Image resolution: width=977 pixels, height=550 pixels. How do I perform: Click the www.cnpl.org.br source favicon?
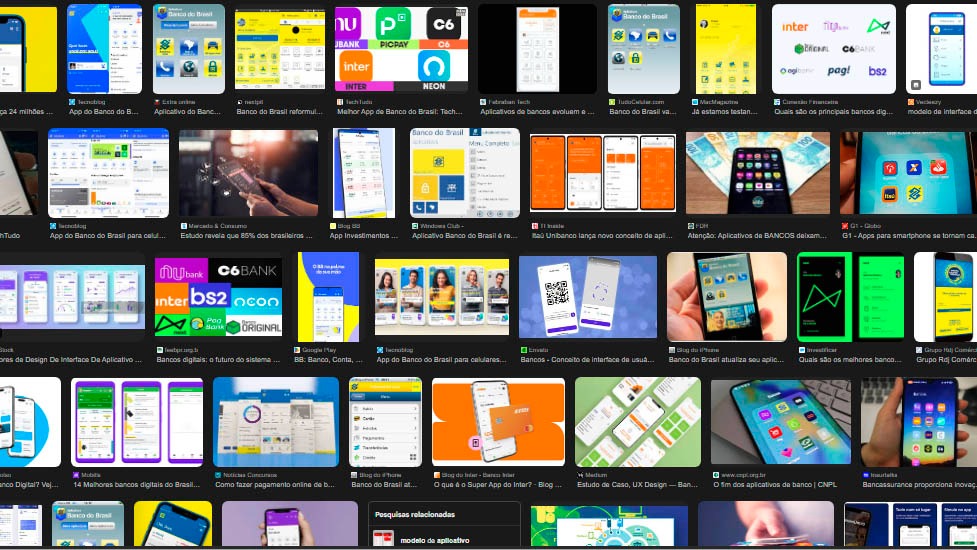tap(716, 475)
